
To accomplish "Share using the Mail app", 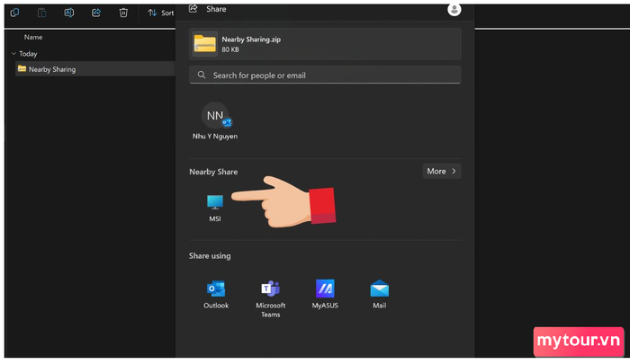I will [379, 294].
